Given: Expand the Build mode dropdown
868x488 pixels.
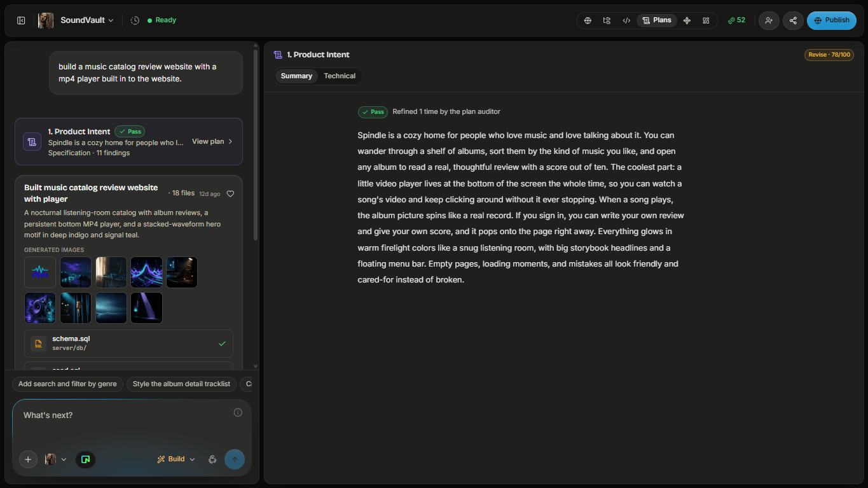Looking at the screenshot, I should 176,459.
